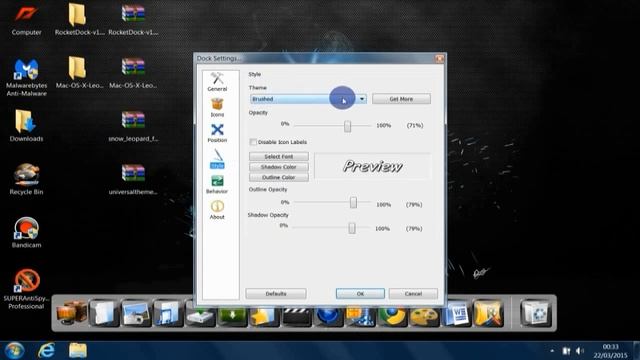Click the Outline Color button
The width and height of the screenshot is (640, 360).
tap(279, 177)
